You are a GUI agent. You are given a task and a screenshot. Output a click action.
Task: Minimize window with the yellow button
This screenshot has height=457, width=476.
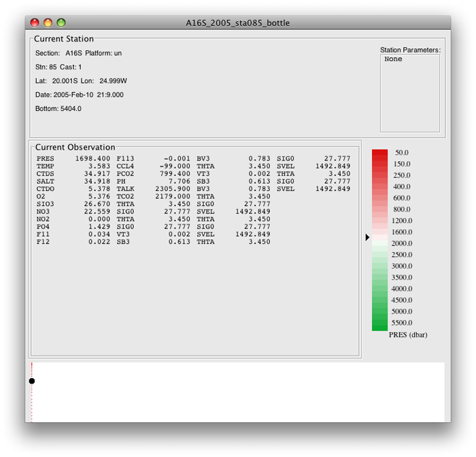coord(48,22)
